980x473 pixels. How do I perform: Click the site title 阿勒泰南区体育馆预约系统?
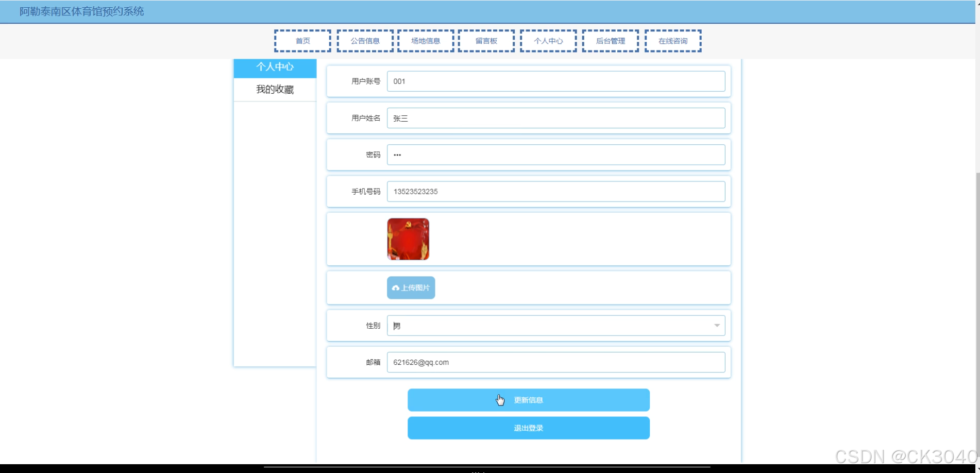coord(80,11)
